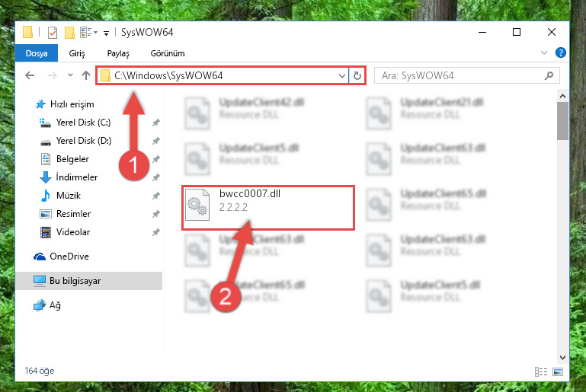Viewport: 586px width, 392px height.
Task: Switch to the Görünüm tab
Action: click(x=168, y=53)
